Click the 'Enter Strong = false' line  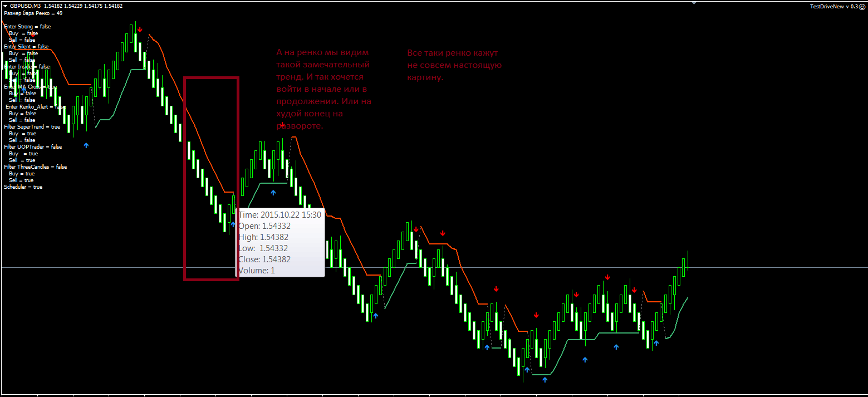pyautogui.click(x=27, y=27)
